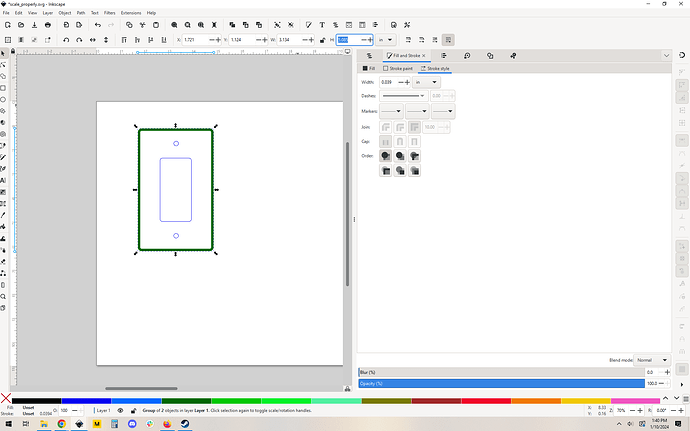Image resolution: width=690 pixels, height=431 pixels.
Task: Open Fill and Stroke toolbar icon
Action: [309, 25]
